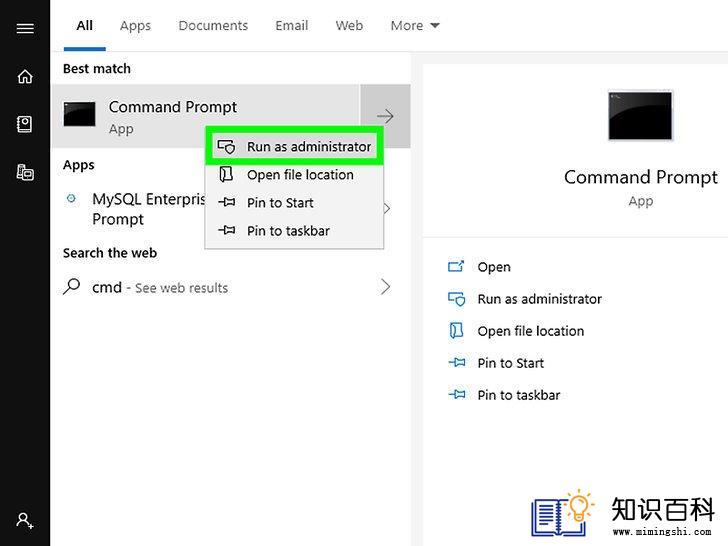Choose Open file location in context menu
The width and height of the screenshot is (728, 546).
tap(294, 175)
